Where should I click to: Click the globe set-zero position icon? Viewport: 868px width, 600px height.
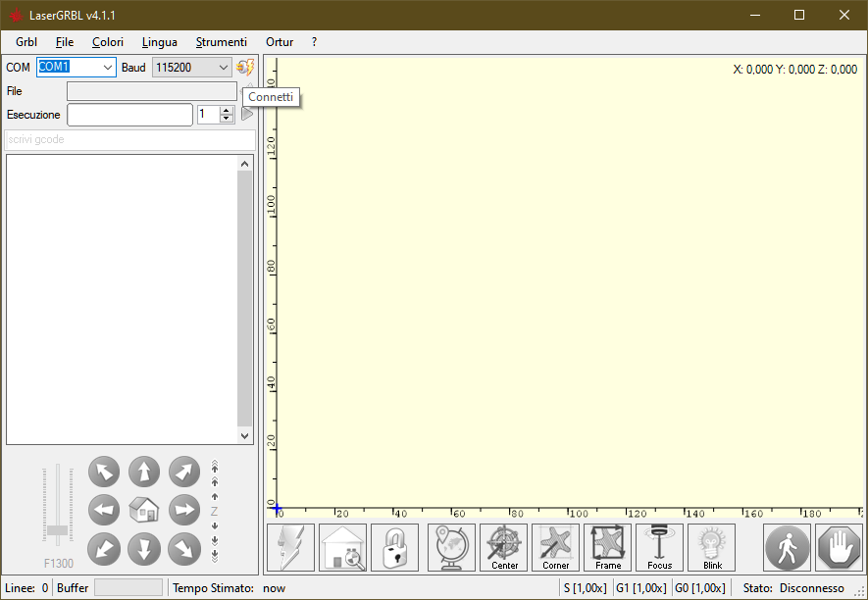point(452,547)
